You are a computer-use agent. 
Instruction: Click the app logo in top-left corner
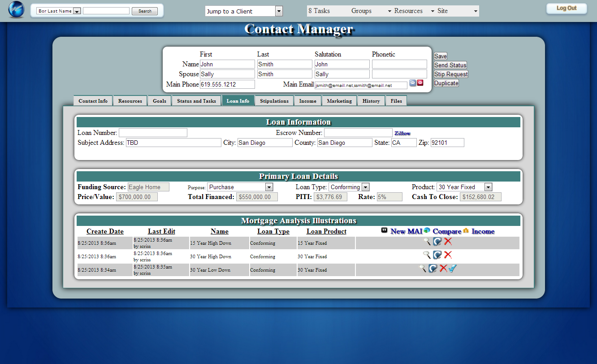(16, 10)
